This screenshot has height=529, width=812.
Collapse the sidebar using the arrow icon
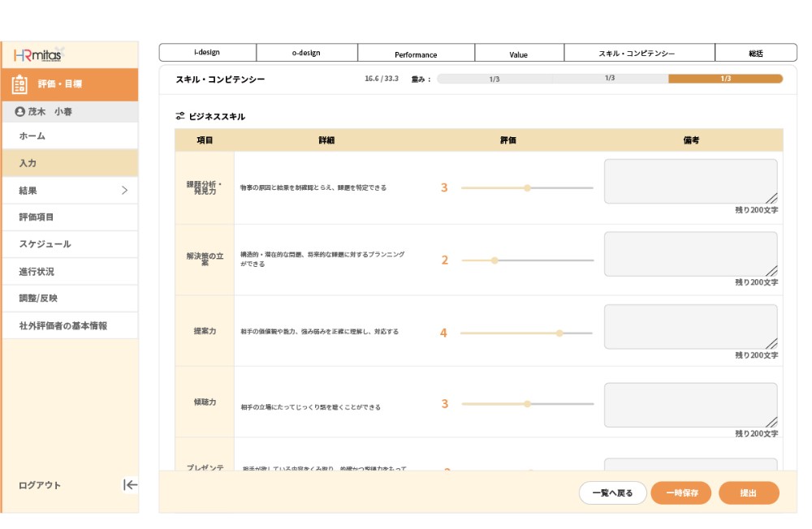[x=129, y=484]
